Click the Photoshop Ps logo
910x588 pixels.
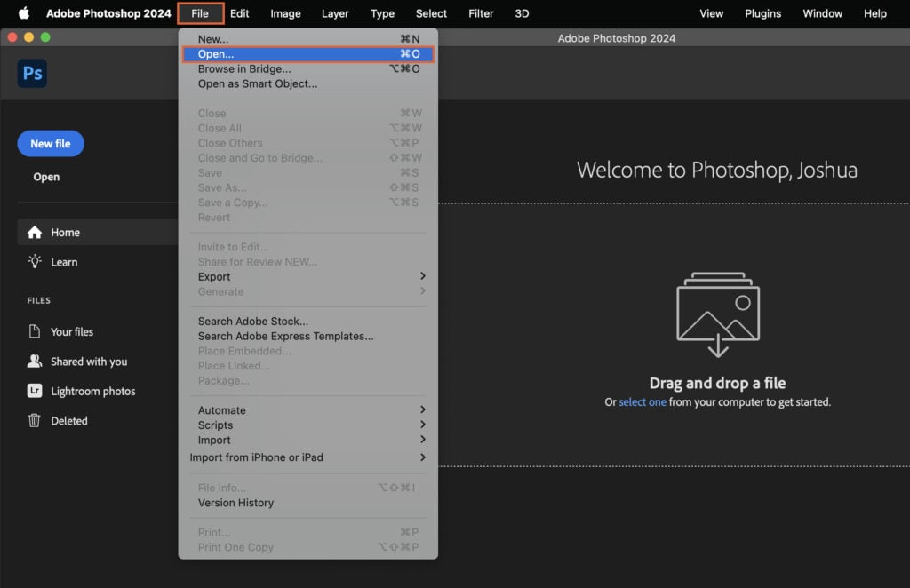[32, 73]
